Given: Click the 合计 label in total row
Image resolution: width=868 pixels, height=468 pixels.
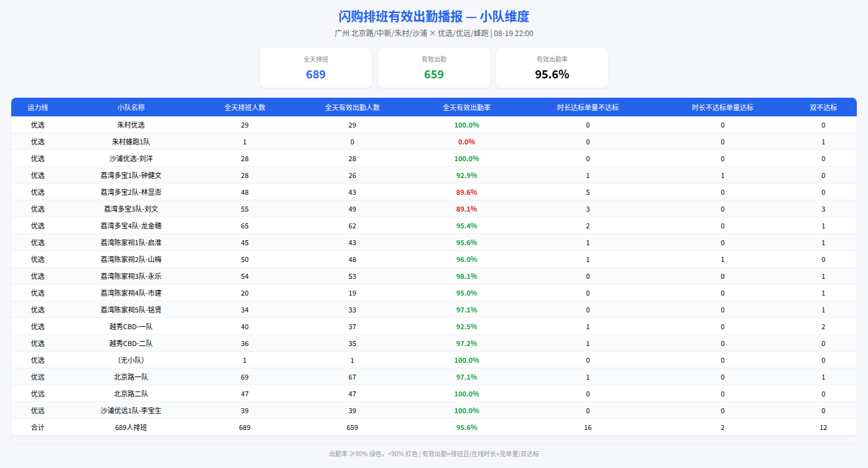Looking at the screenshot, I should (x=38, y=428).
